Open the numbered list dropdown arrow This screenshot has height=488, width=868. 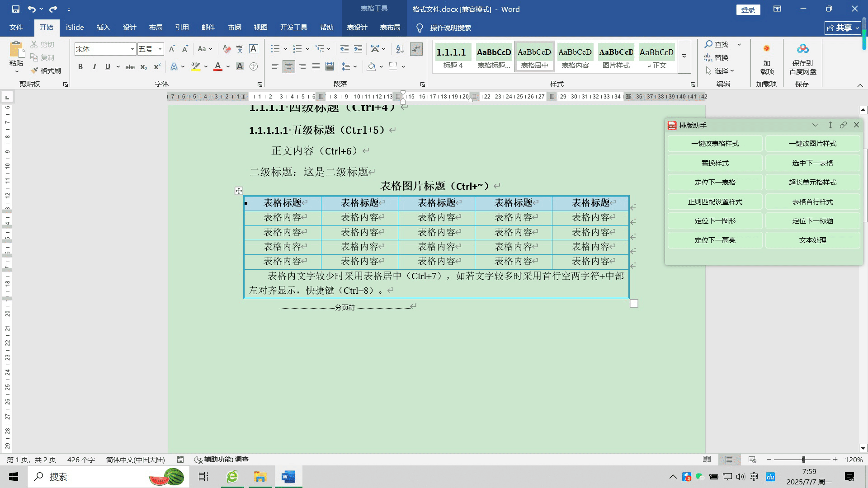pos(307,49)
